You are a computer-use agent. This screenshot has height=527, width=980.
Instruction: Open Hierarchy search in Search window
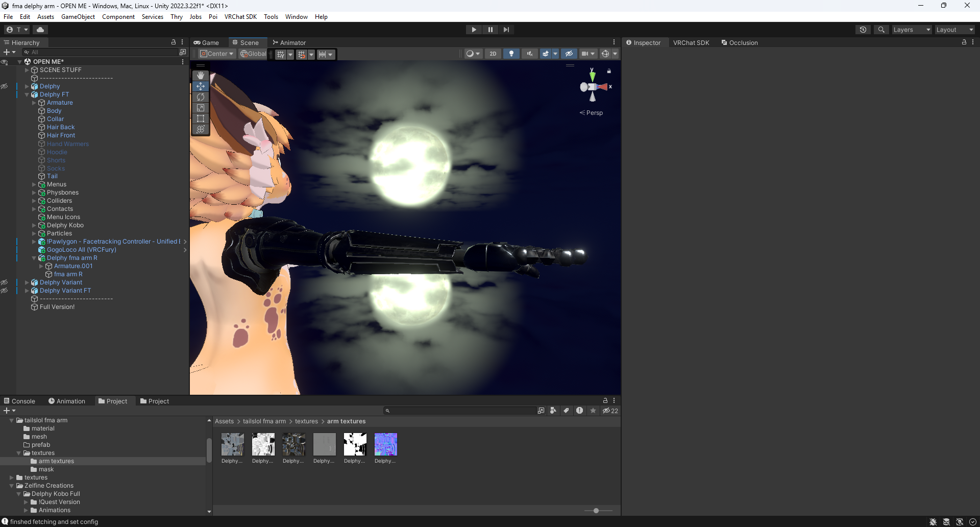(183, 52)
